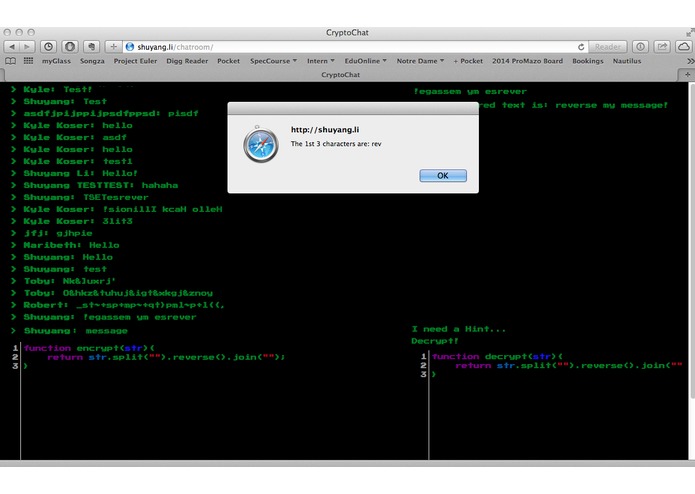Enter full screen with arrows icon
This screenshot has width=695, height=494.
tap(690, 32)
